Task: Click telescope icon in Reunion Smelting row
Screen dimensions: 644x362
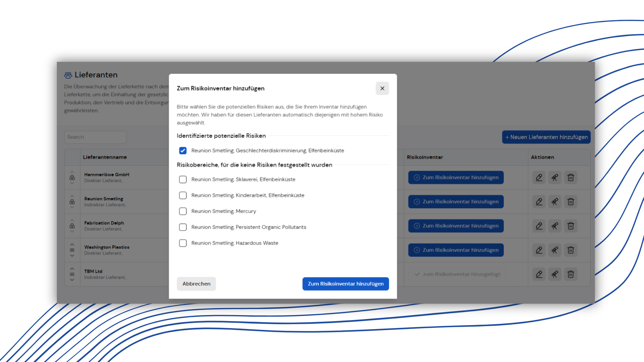Action: (x=554, y=201)
